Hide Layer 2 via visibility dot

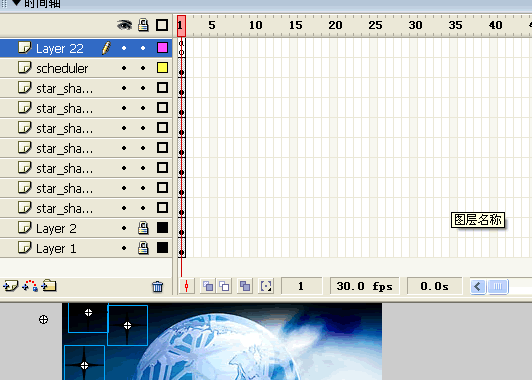124,228
